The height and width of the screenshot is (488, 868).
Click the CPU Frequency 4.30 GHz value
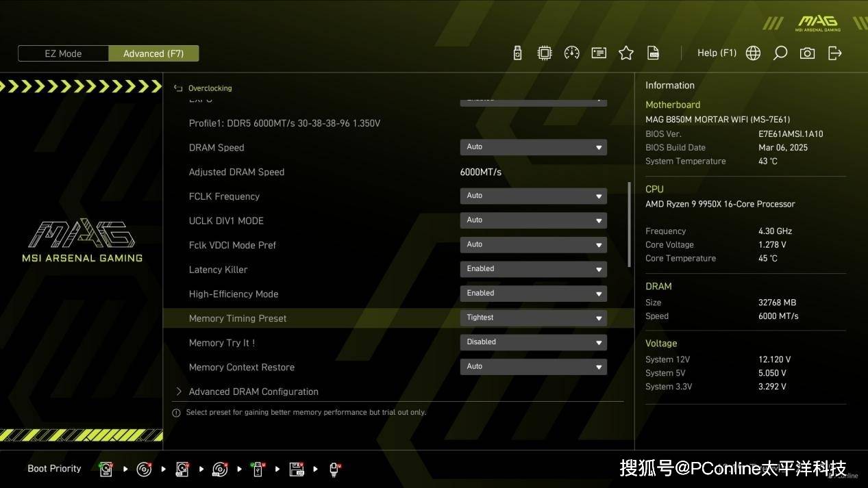tap(776, 231)
